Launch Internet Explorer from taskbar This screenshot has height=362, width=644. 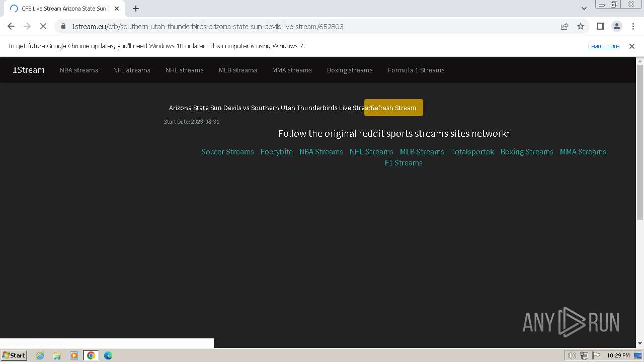[40, 355]
